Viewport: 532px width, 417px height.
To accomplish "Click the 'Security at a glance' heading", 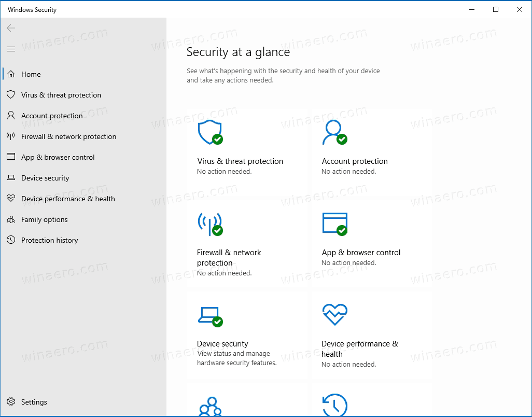I will (x=238, y=52).
